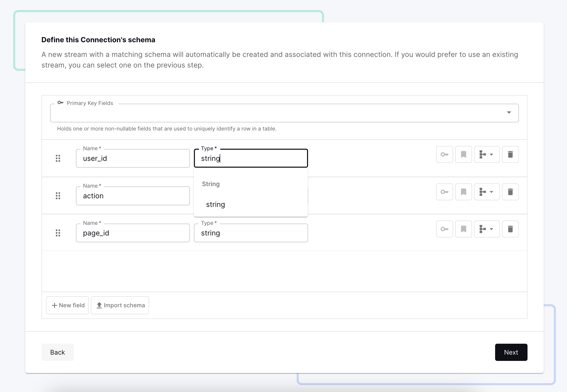Delete the action field row
The height and width of the screenshot is (392, 567).
(510, 192)
